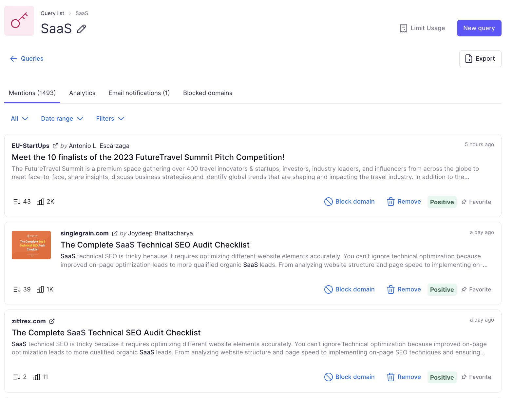Block domain for the singlegrain.com mention
This screenshot has width=532, height=398.
pyautogui.click(x=349, y=289)
